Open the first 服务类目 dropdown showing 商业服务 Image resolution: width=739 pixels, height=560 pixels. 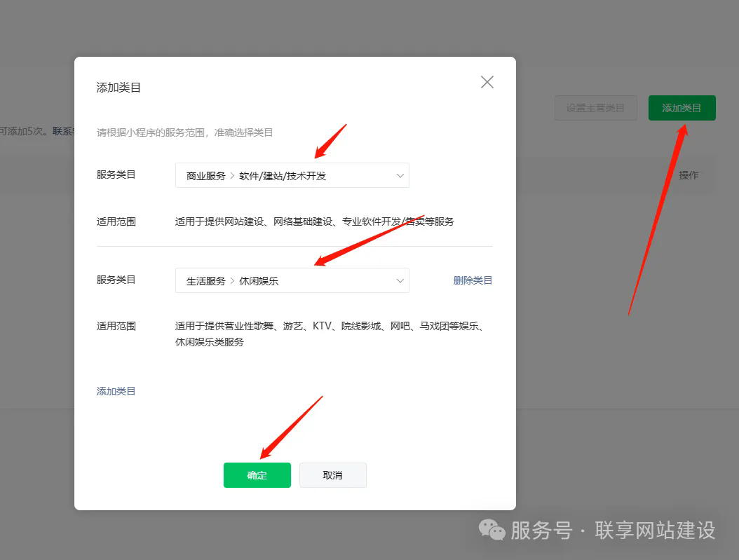click(x=292, y=175)
